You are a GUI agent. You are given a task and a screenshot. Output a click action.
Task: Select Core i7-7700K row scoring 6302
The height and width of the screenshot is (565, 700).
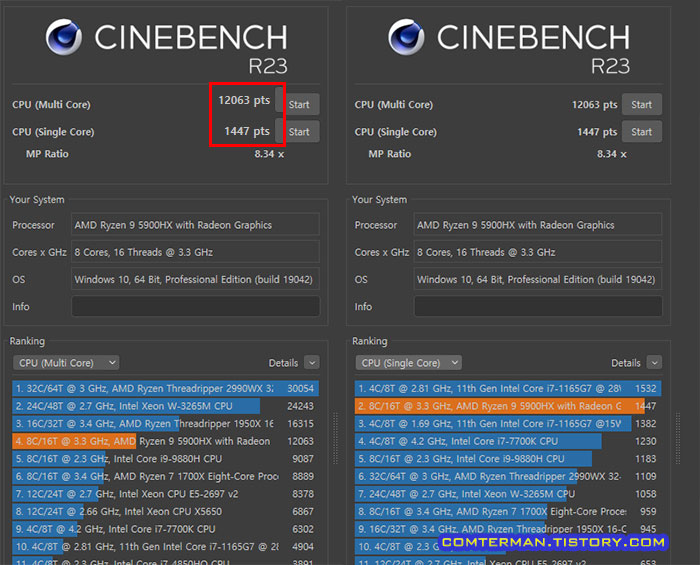166,529
